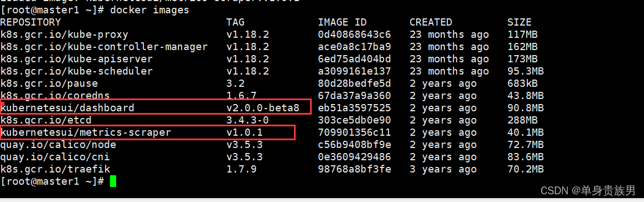Select k8s.gcr.io/traefik repository name
644x202 pixels.
click(x=55, y=169)
